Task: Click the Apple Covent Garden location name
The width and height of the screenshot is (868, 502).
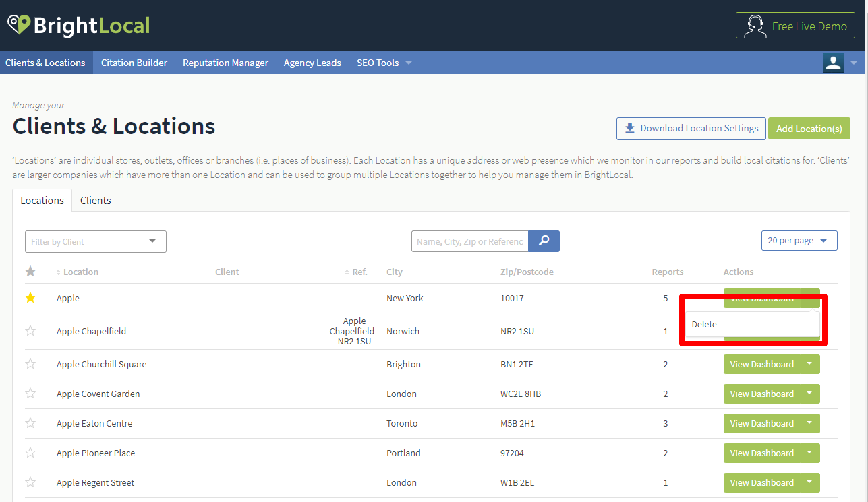Action: [x=98, y=394]
